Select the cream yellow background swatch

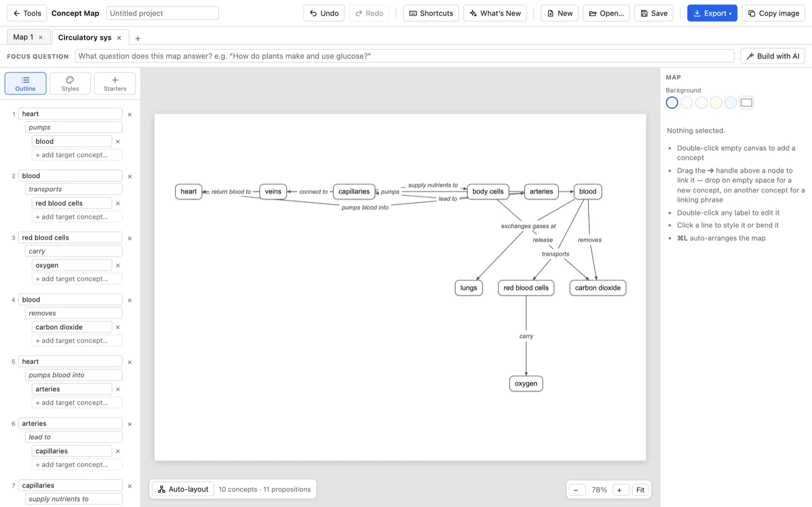click(716, 103)
